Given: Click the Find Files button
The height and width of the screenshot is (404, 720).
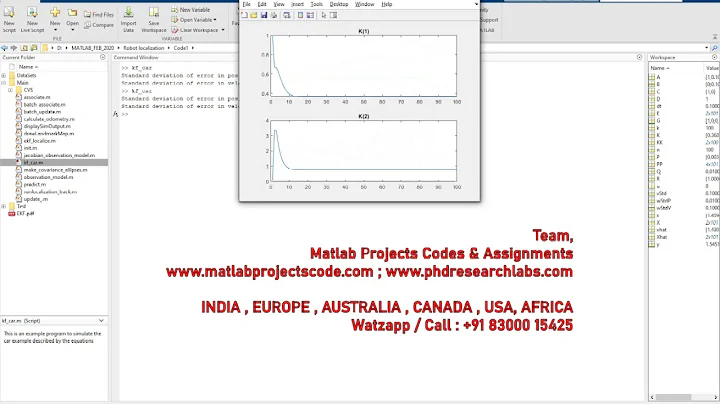Looking at the screenshot, I should pyautogui.click(x=99, y=15).
